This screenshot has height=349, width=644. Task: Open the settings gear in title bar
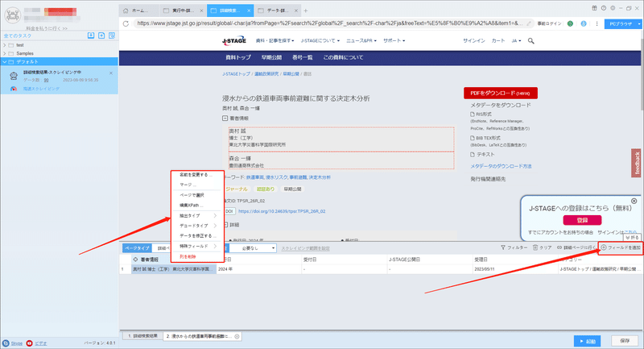[613, 8]
